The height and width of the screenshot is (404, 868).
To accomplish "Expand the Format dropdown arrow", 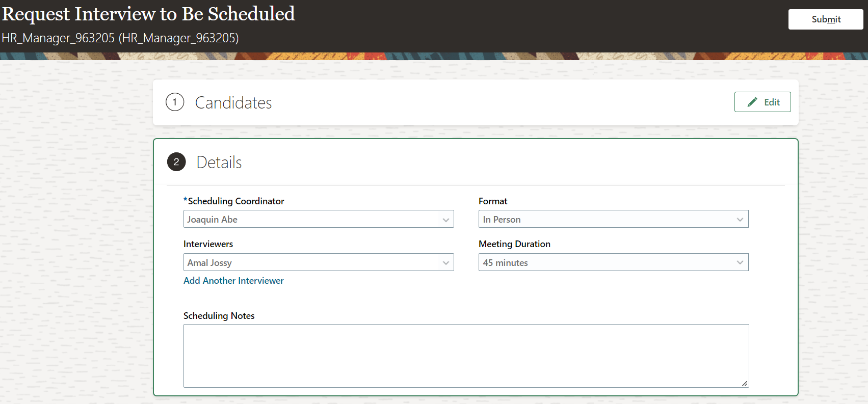I will pyautogui.click(x=740, y=220).
